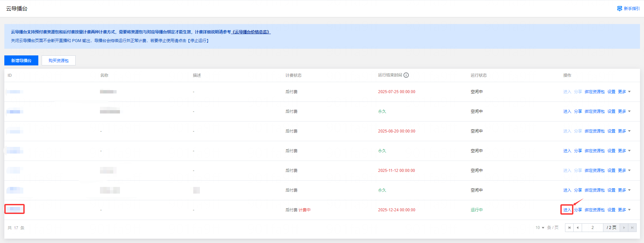Viewport: 644px width, 243px height.
Task: Click the last page arrow
Action: 632,228
